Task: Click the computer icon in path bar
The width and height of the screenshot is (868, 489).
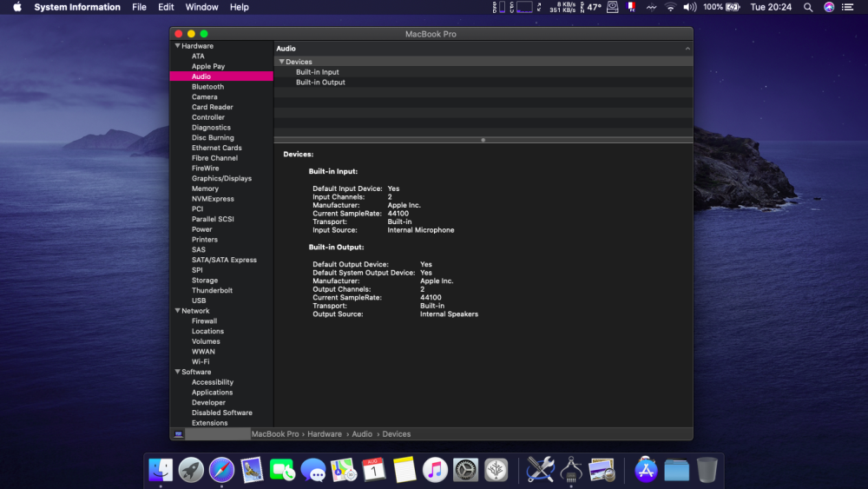Action: click(178, 434)
